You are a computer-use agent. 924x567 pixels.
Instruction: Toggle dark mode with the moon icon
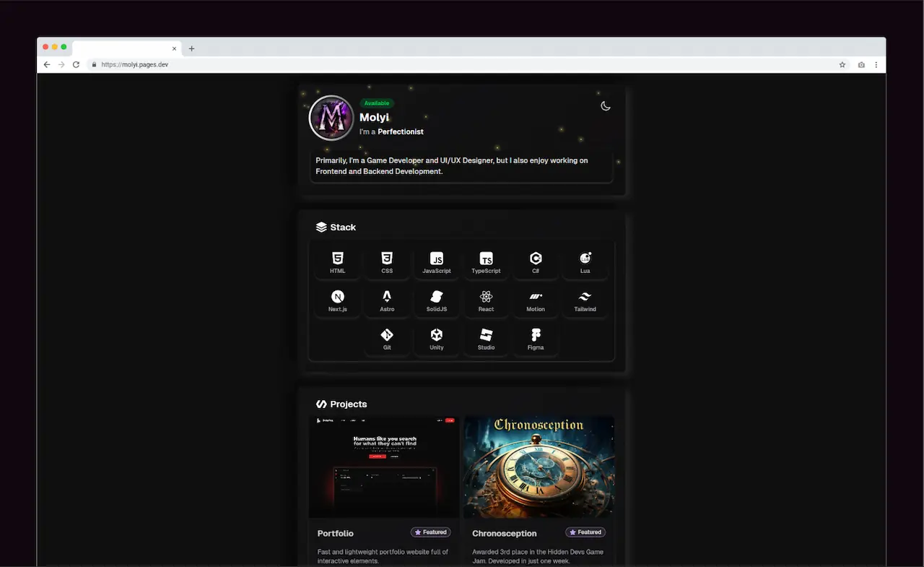pyautogui.click(x=605, y=105)
